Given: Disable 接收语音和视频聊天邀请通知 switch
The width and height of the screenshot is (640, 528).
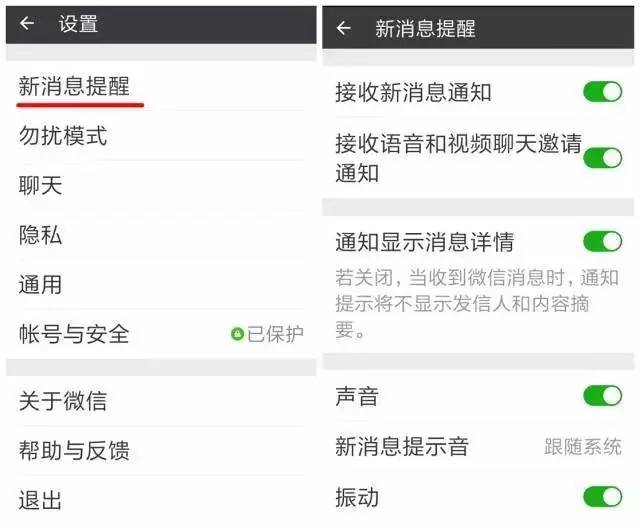Looking at the screenshot, I should (602, 158).
